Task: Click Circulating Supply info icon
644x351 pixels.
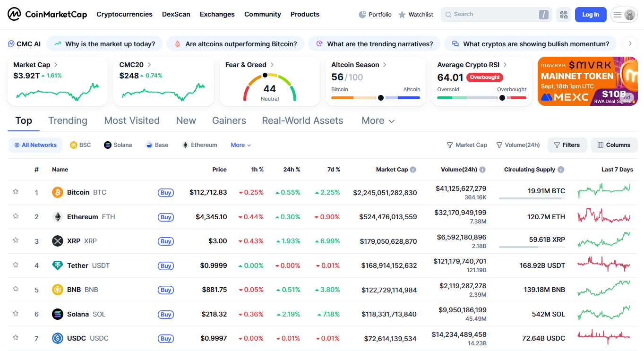Action: coord(561,170)
